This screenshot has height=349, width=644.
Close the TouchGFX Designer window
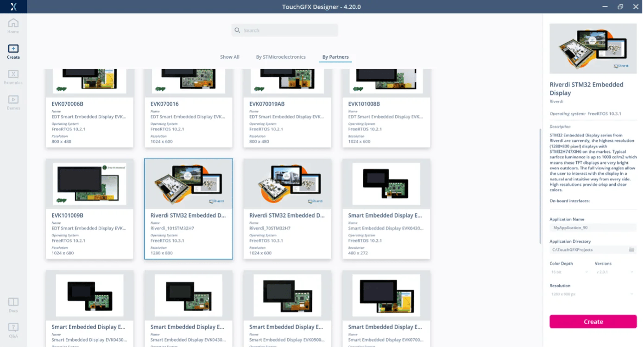click(x=635, y=6)
